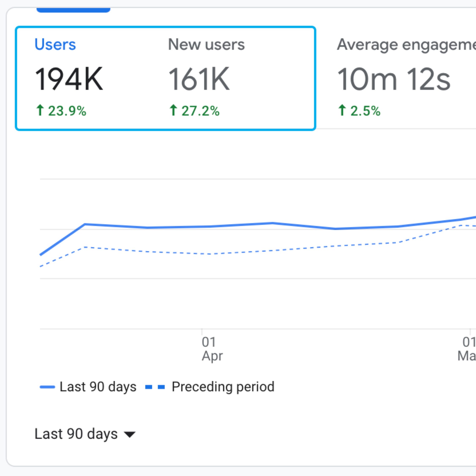Click the dropdown arrow beside Last 90 days
The width and height of the screenshot is (476, 476).
[x=130, y=435]
